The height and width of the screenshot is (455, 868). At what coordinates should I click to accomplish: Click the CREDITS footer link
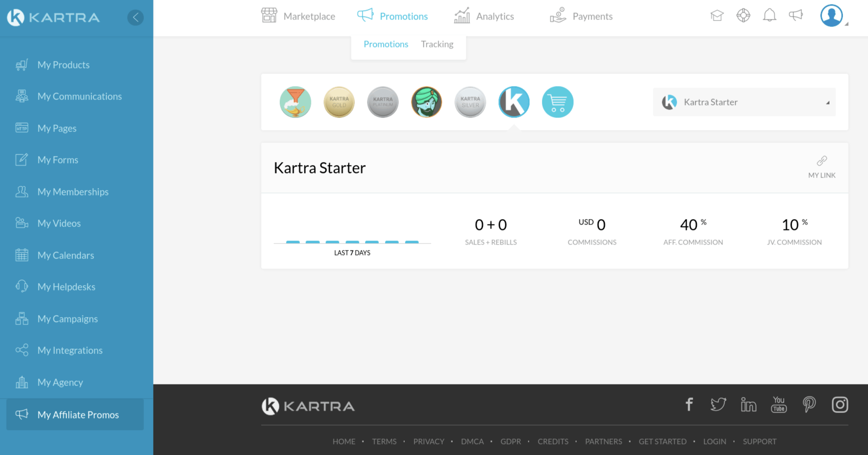tap(553, 441)
